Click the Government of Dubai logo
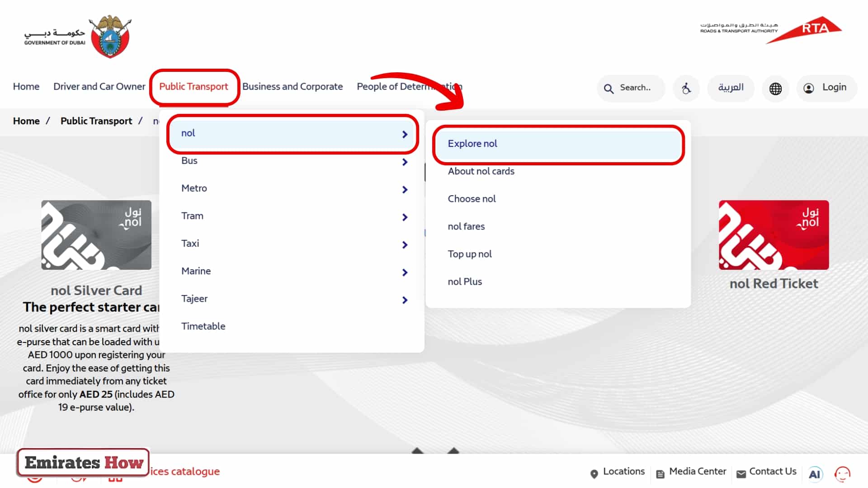 coord(77,37)
